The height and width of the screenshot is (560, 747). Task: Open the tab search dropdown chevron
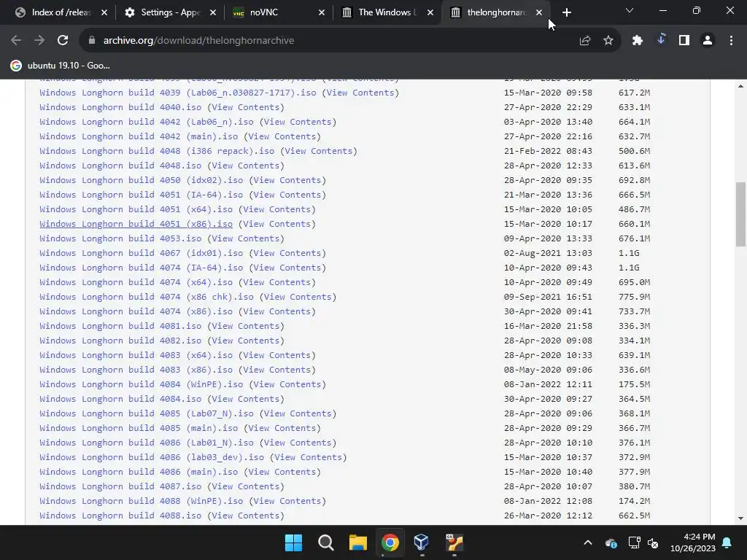630,10
